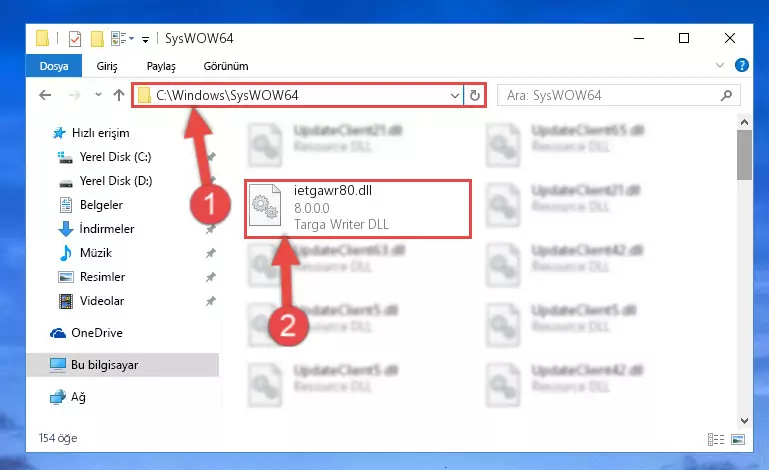Select OneDrive in navigation pane
Image resolution: width=769 pixels, height=470 pixels.
click(97, 333)
